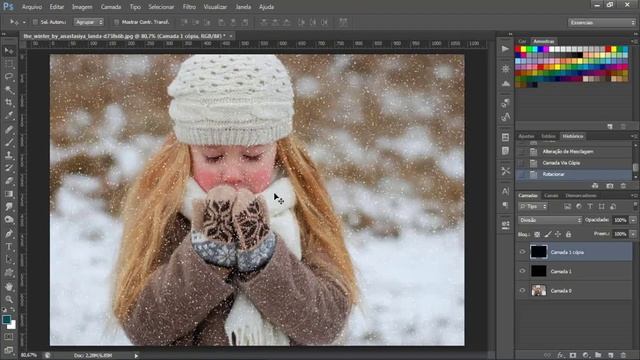Screen dimensions: 640x360
Task: Select the Eyedropper tool
Action: point(9,116)
